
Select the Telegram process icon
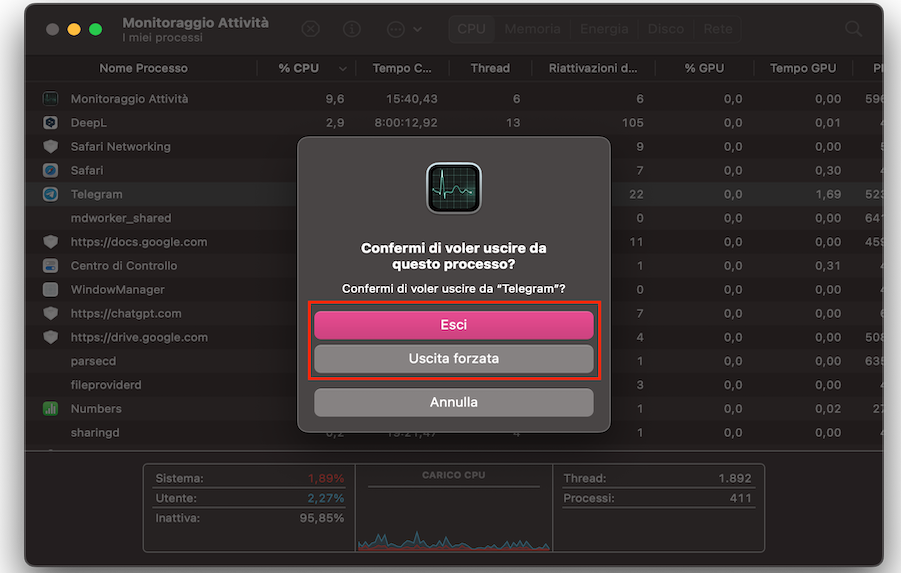pos(50,194)
